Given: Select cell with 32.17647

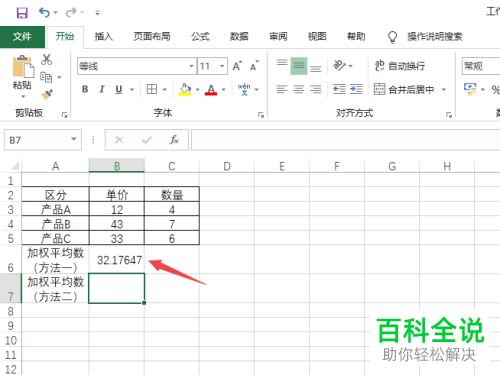Looking at the screenshot, I should (x=117, y=259).
